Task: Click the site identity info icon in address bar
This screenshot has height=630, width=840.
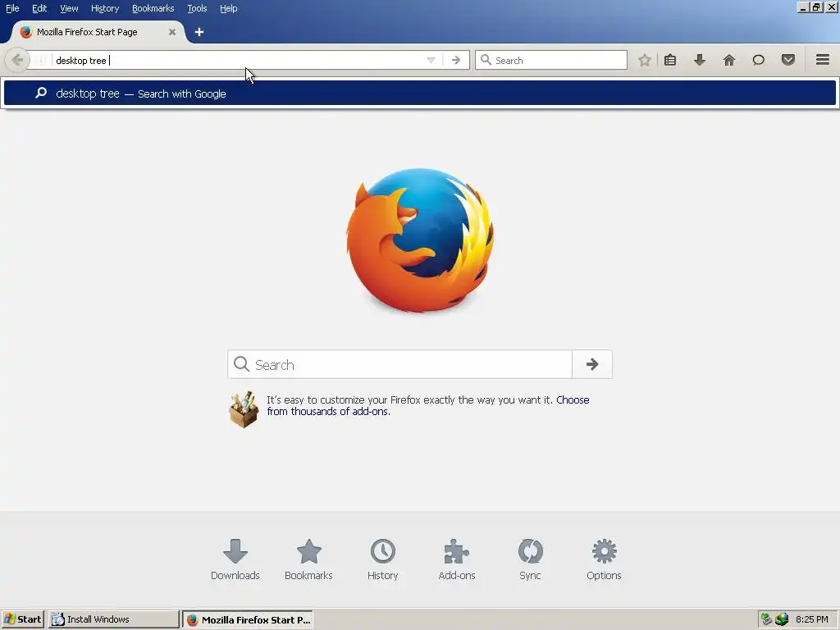Action: [41, 61]
